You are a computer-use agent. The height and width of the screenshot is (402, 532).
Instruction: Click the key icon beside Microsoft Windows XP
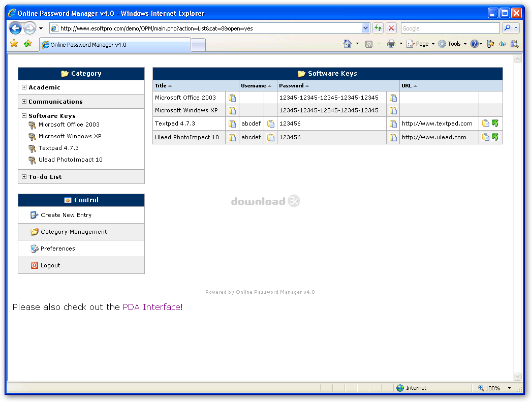point(32,137)
